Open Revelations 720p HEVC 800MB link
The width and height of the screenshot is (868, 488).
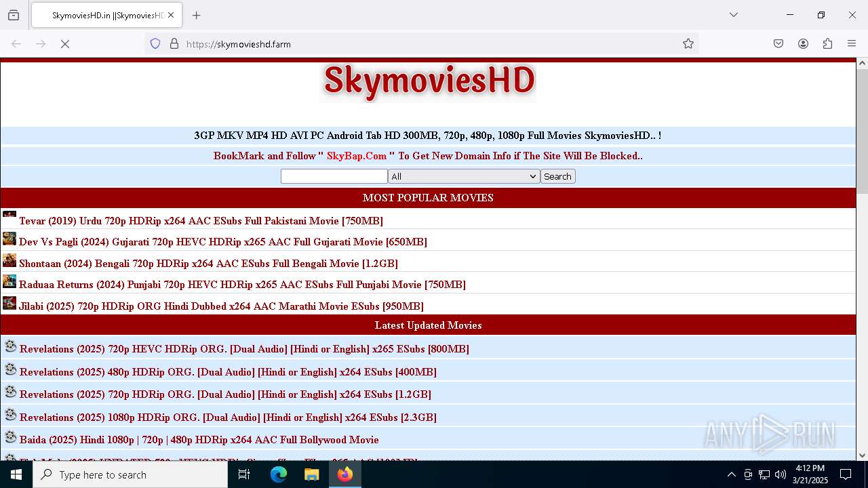(244, 349)
